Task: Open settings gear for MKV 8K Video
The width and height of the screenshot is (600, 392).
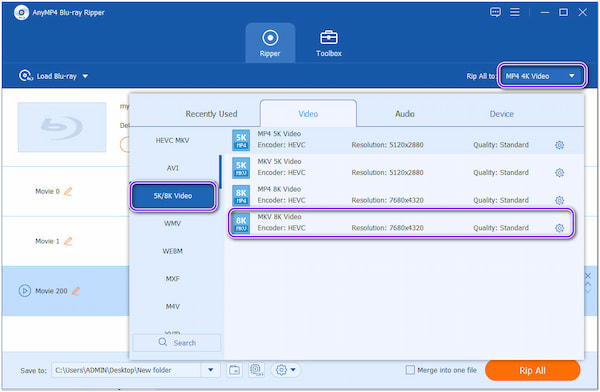Action: coord(559,228)
